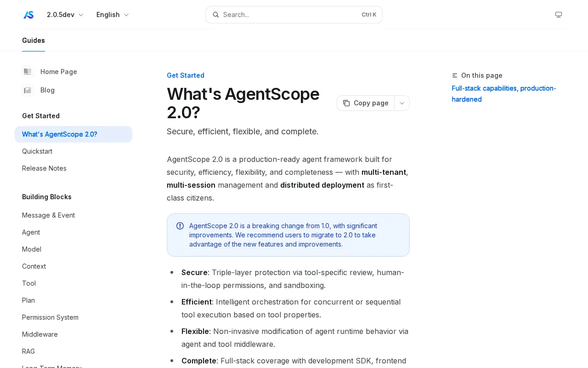Go to the RAG page

pyautogui.click(x=73, y=351)
